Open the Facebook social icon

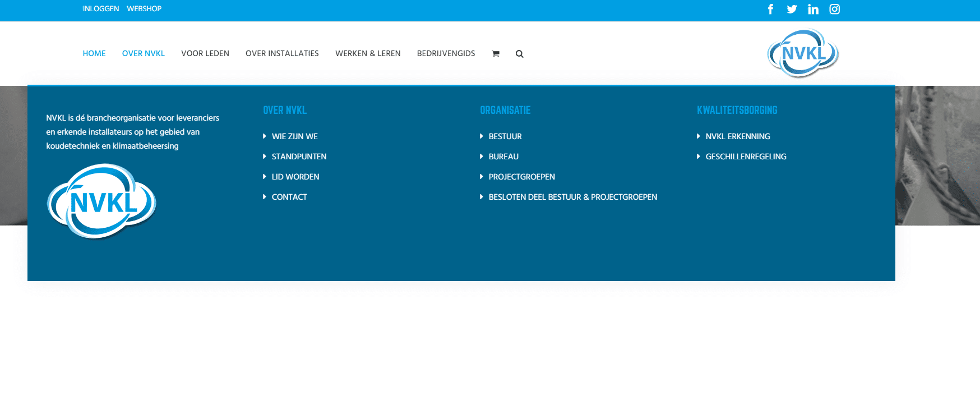pyautogui.click(x=770, y=9)
